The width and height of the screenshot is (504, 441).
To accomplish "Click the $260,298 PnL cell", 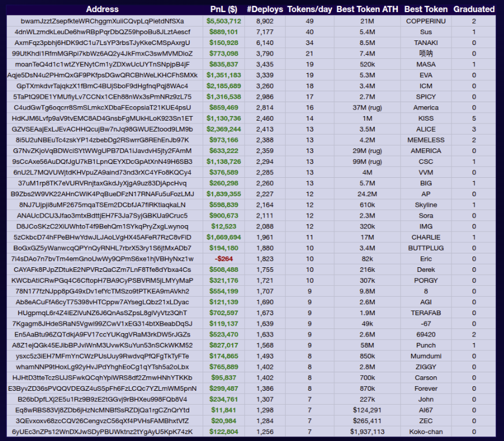I will point(224,183).
